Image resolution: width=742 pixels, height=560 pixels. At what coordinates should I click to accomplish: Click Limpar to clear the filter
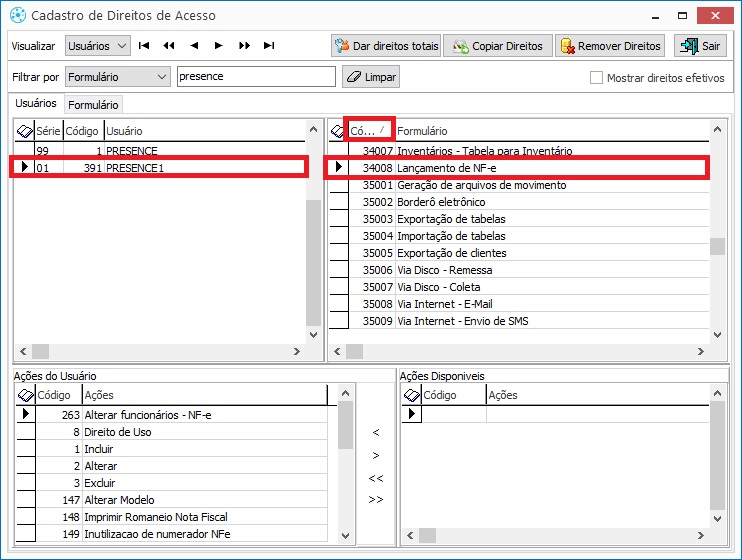(371, 77)
